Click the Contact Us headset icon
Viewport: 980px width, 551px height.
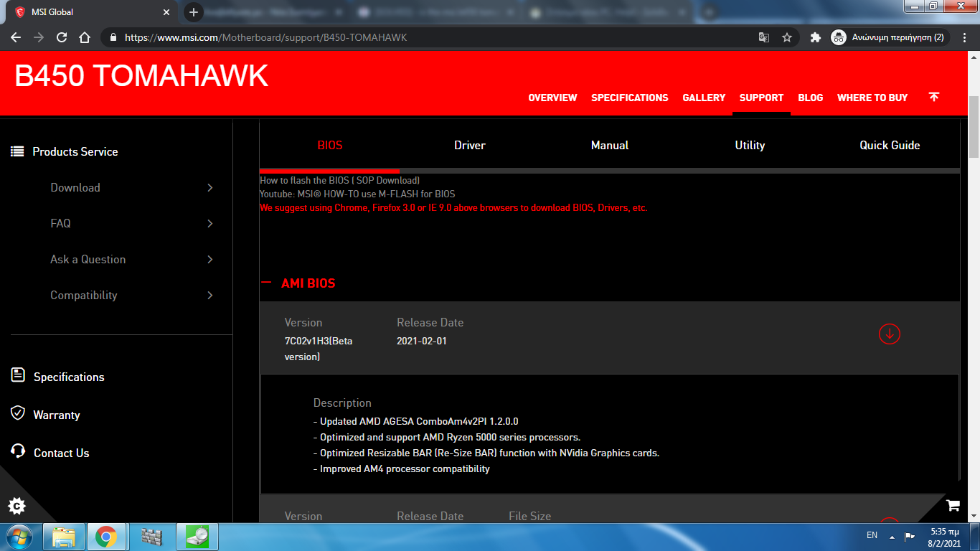click(x=18, y=451)
